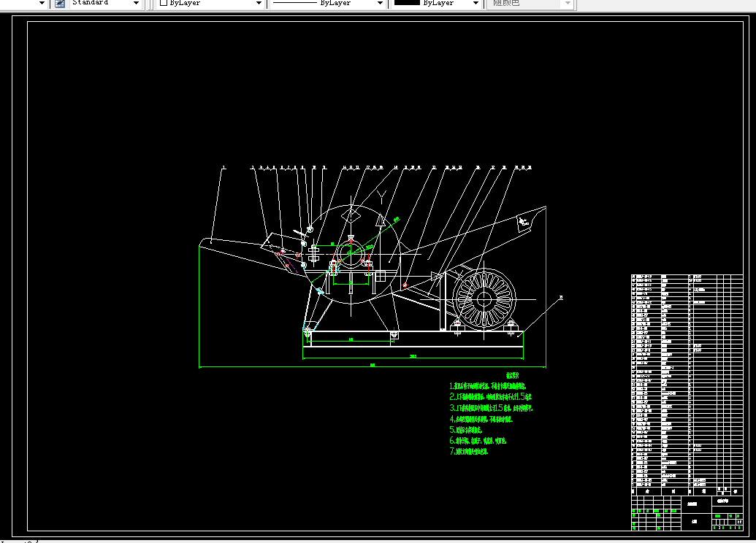The image size is (756, 543).
Task: Select the green technical note line numbered 7
Action: tap(468, 452)
